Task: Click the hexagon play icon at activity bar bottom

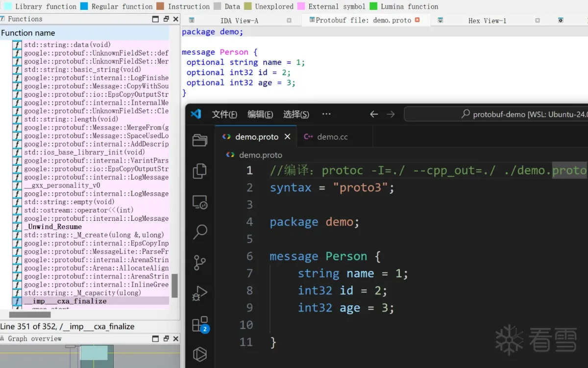Action: [199, 354]
